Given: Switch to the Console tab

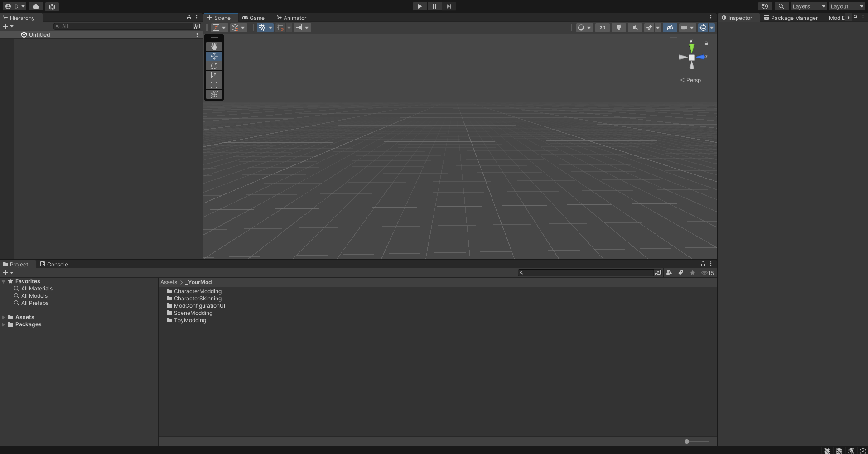Looking at the screenshot, I should coord(53,265).
